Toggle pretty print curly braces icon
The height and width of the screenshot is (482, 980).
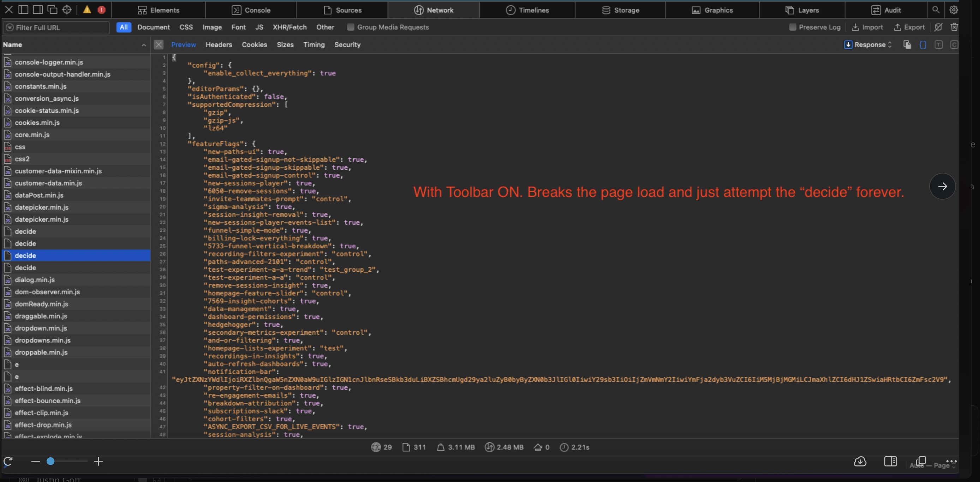[x=923, y=45]
